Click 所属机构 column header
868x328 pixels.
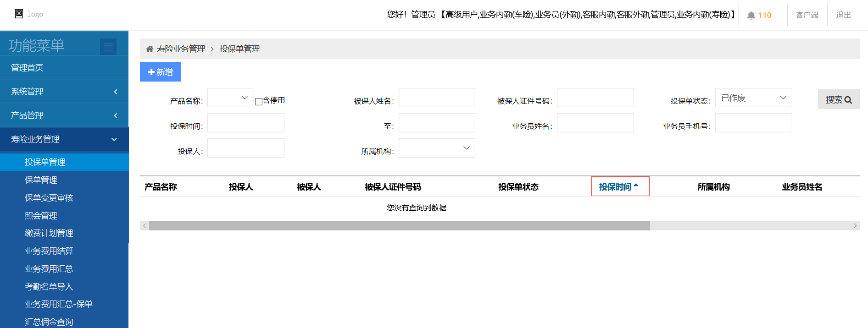point(713,187)
